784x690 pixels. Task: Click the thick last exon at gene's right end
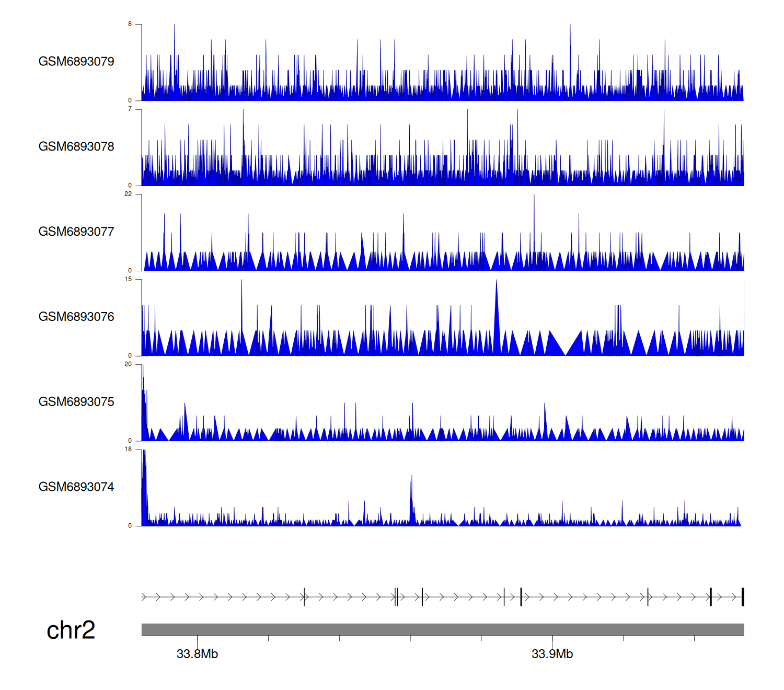pyautogui.click(x=742, y=597)
